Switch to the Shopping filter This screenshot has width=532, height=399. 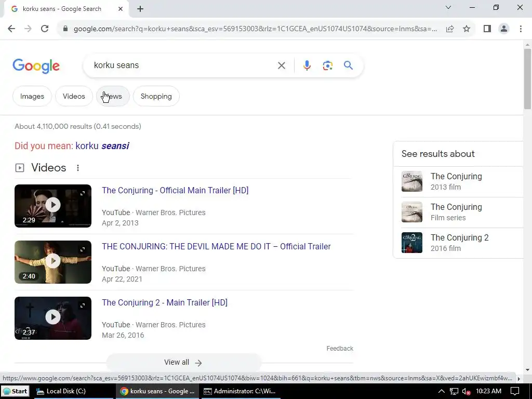coord(156,96)
